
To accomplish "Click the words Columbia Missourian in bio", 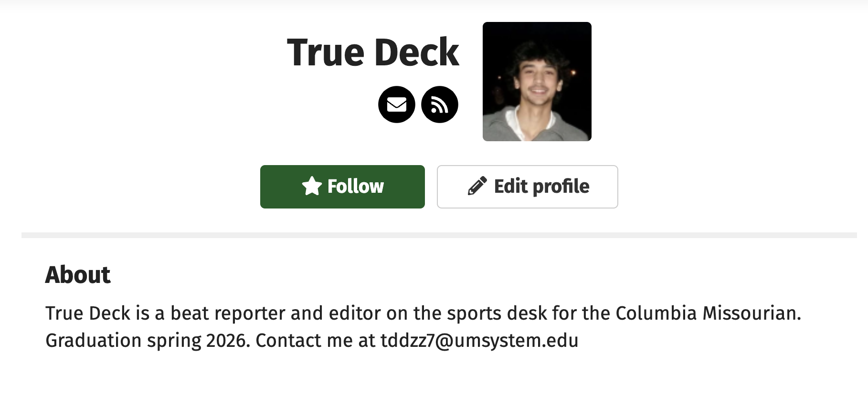I will [x=708, y=313].
